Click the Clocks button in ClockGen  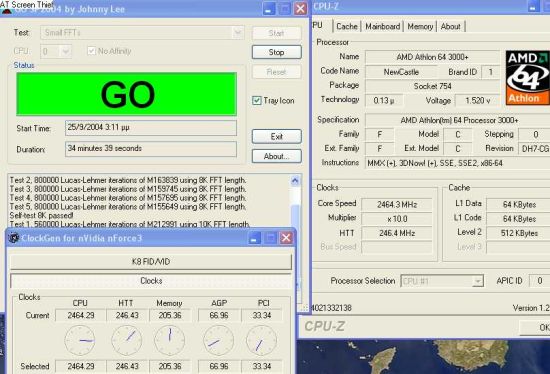151,281
